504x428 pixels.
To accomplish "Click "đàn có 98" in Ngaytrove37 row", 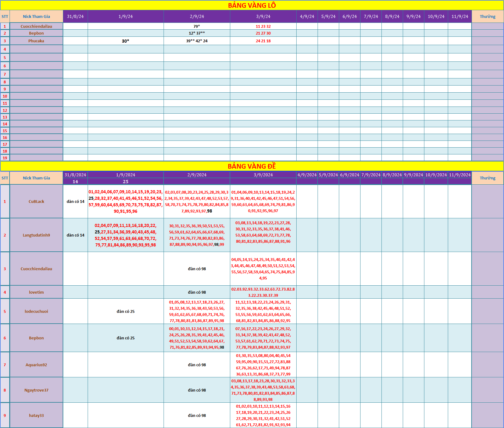I will (x=197, y=390).
